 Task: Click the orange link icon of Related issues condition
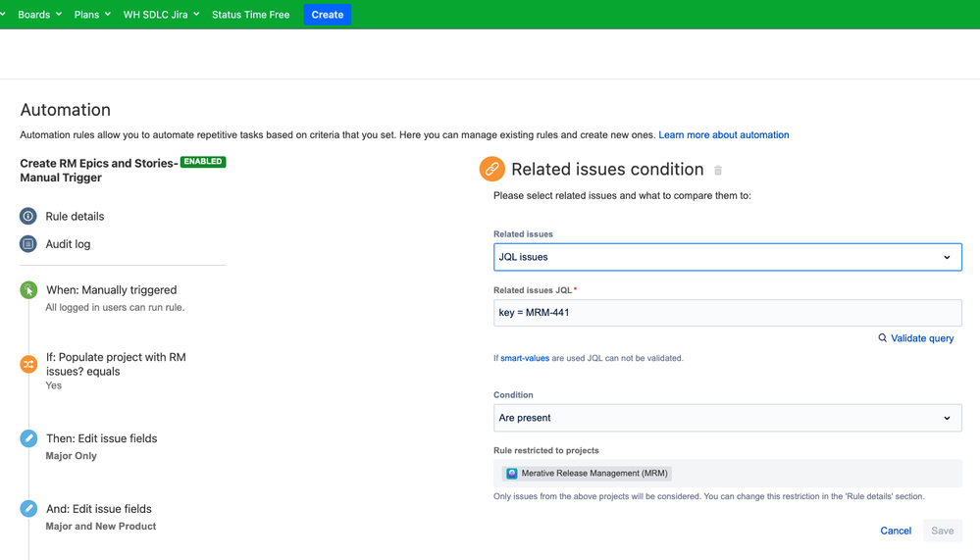[491, 170]
